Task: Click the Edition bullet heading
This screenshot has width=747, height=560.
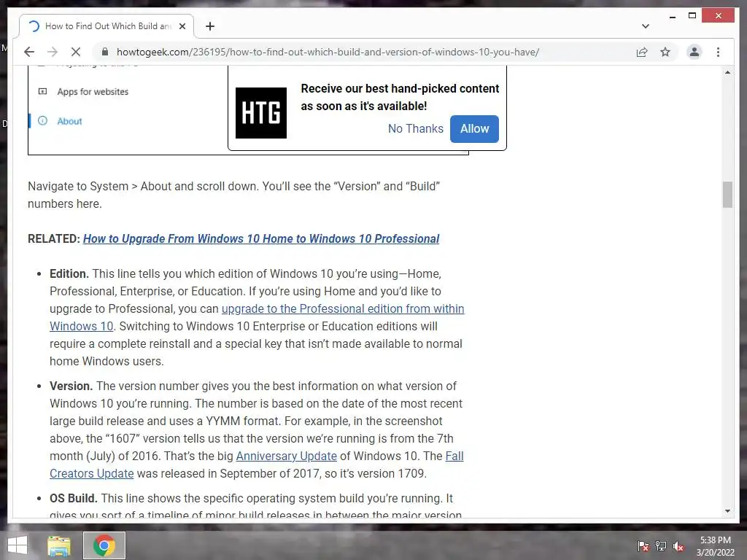Action: coord(69,274)
